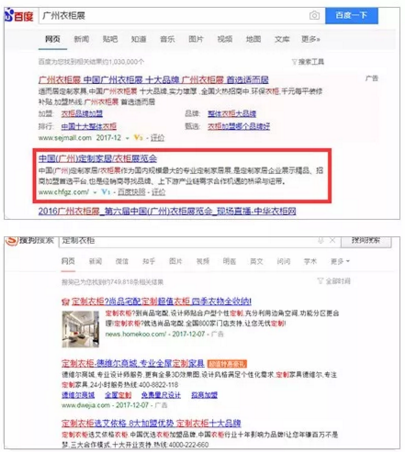This screenshot has height=452, width=405.
Task: Open the Sogou 更多 dropdown menu
Action: [x=340, y=261]
